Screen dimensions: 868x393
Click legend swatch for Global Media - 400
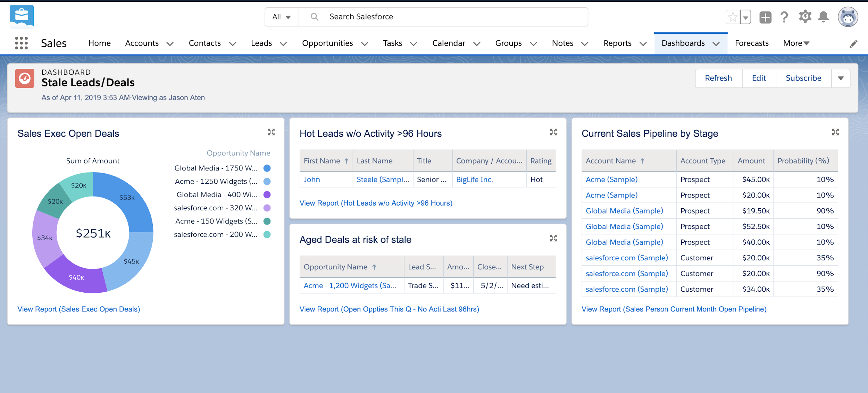pos(267,194)
